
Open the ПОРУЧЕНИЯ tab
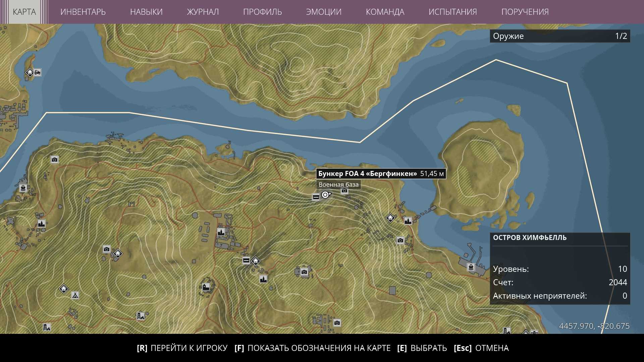click(525, 12)
